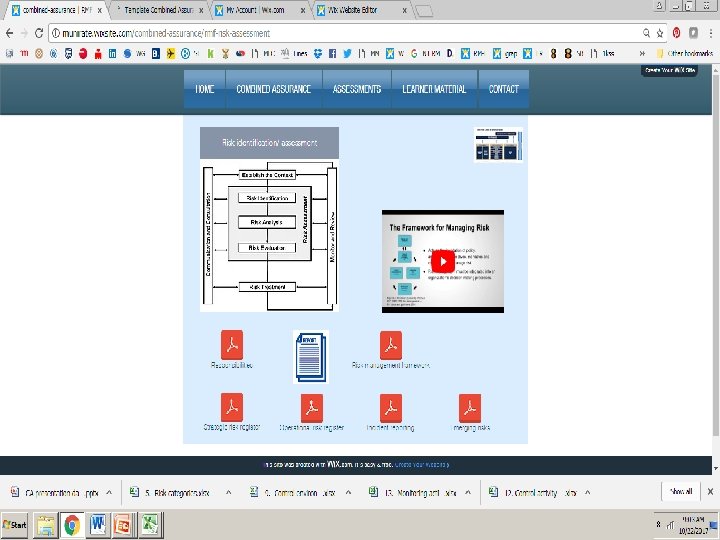Reload the page with refresh icon
Screen dimensions: 720x540
(x=39, y=33)
